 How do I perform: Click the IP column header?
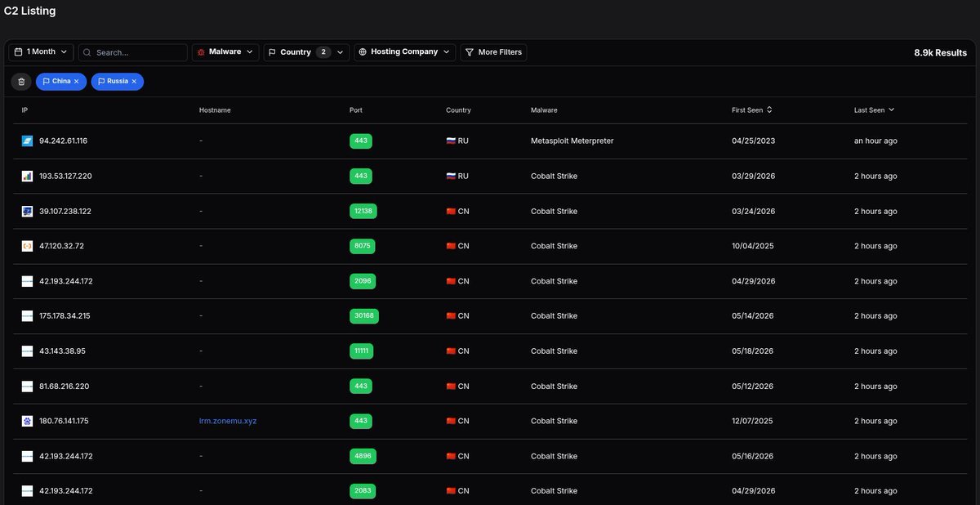(24, 109)
